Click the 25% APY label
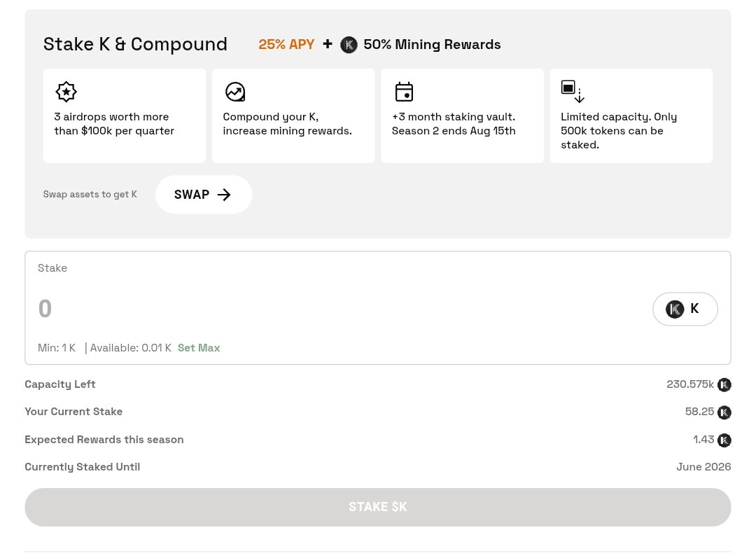Viewport: 756px width, 558px height. tap(286, 44)
